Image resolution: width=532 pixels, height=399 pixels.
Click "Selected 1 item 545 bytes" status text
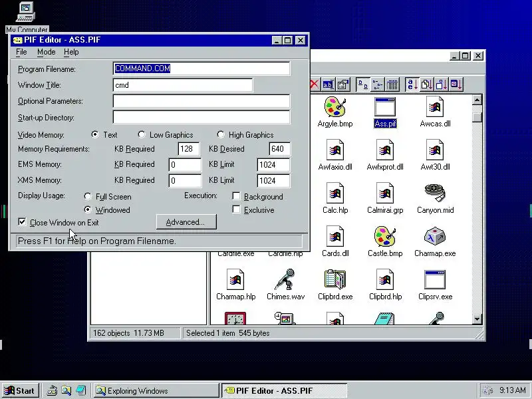tap(228, 333)
